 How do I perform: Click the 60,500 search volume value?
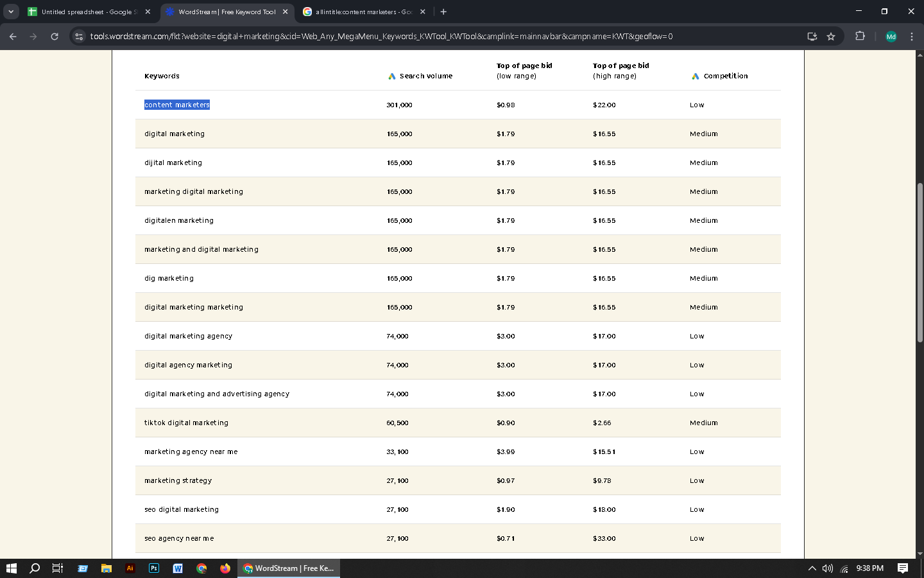tap(397, 423)
